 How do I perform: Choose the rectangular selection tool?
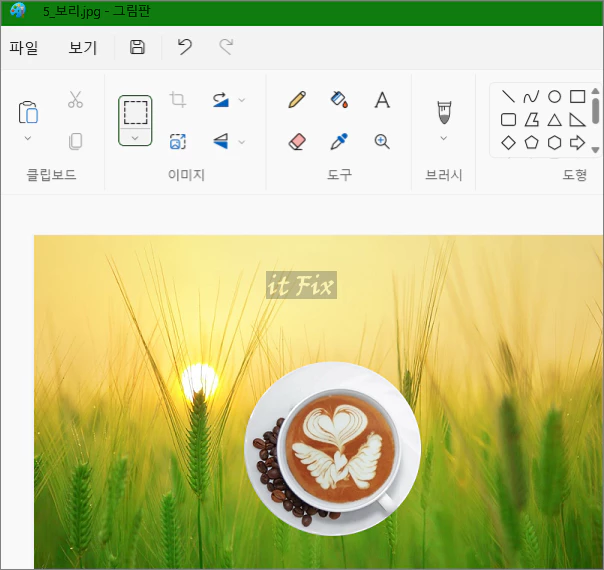pyautogui.click(x=135, y=112)
